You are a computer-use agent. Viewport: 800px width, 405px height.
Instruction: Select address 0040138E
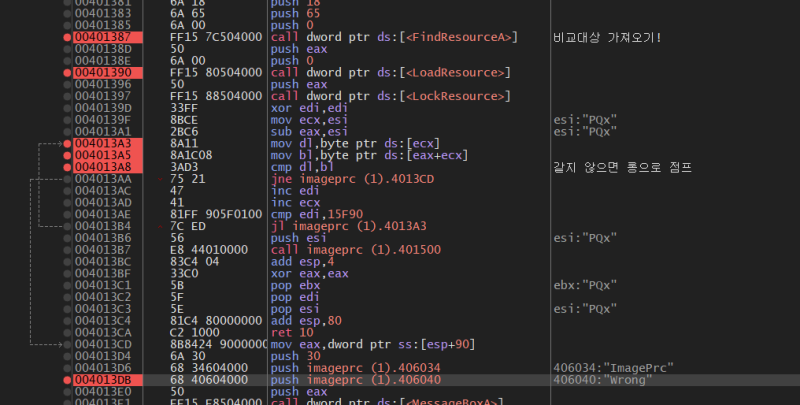coord(103,61)
